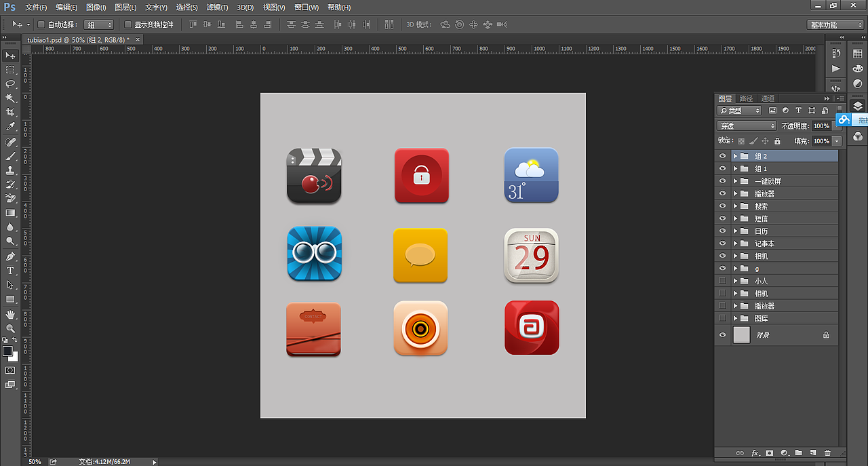Create a new layer group

click(798, 452)
